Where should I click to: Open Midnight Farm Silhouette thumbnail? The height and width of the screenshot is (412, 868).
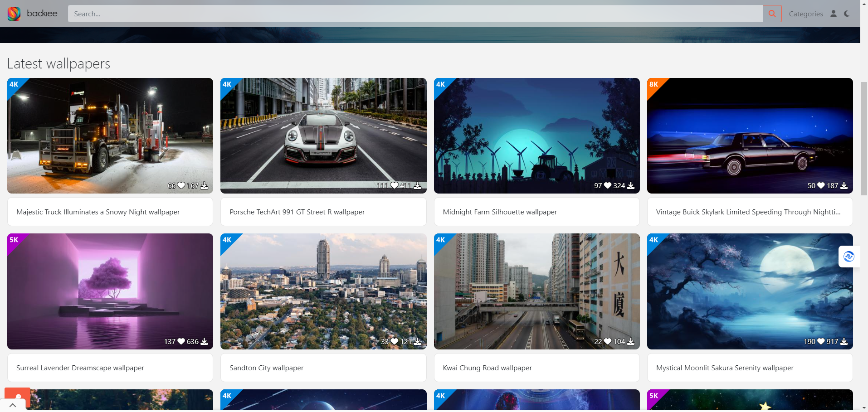pyautogui.click(x=537, y=136)
